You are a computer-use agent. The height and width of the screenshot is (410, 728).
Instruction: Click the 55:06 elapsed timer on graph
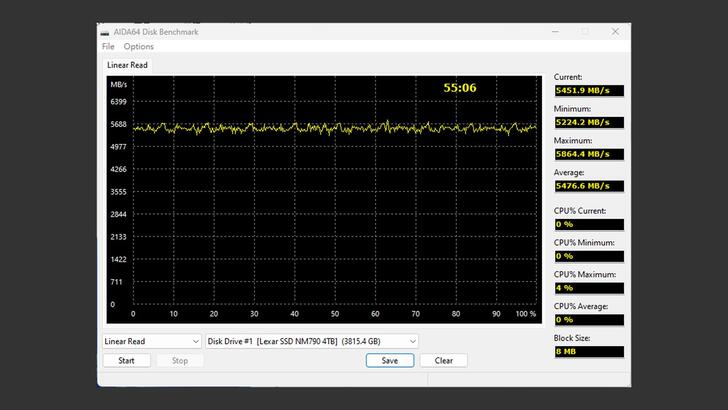pos(460,88)
